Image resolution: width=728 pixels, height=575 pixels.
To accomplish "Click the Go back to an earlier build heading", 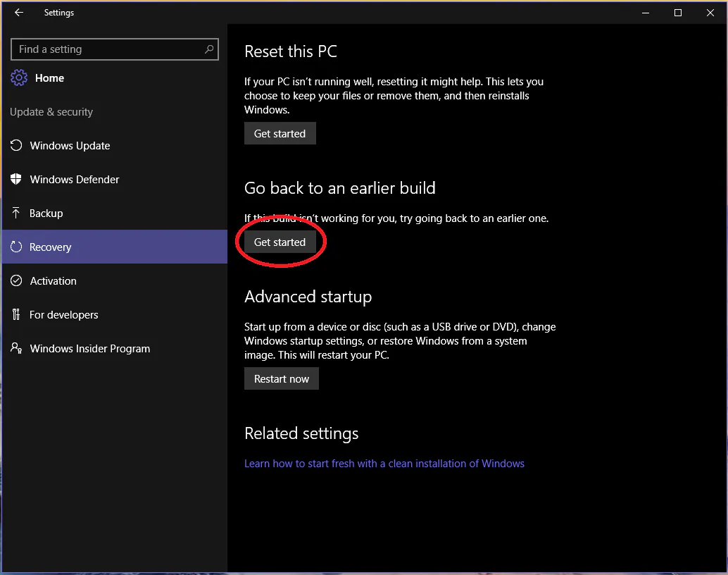I will pos(340,188).
